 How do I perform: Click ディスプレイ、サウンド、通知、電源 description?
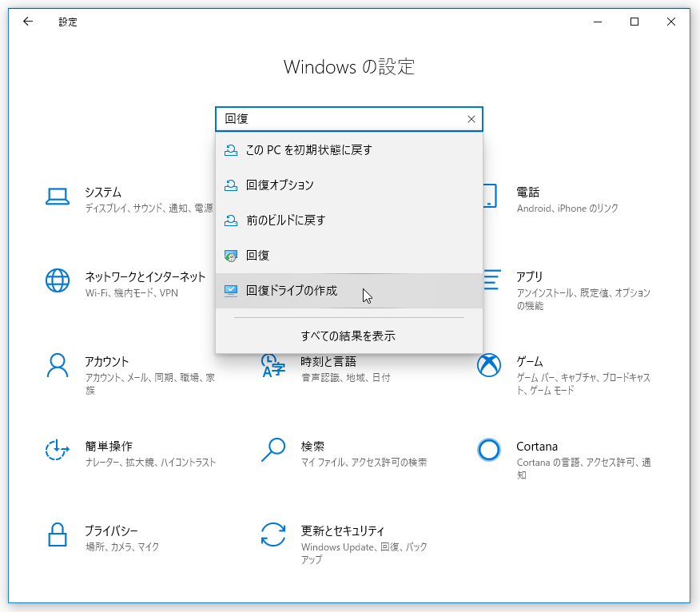[149, 208]
